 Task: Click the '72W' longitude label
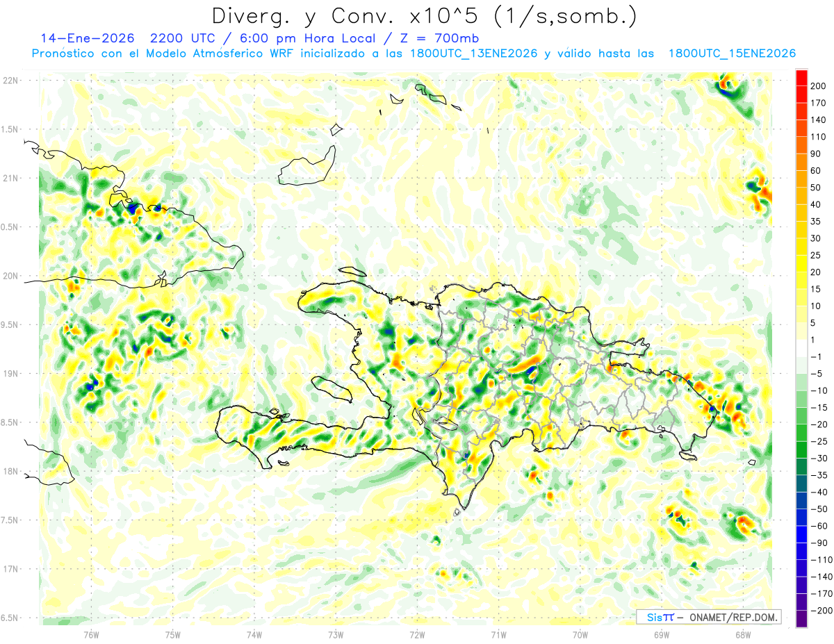(417, 634)
